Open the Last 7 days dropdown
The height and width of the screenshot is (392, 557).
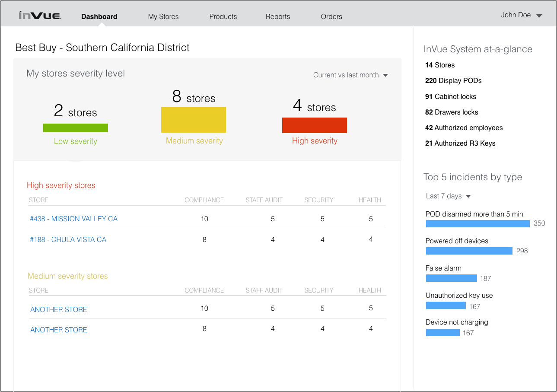[448, 196]
